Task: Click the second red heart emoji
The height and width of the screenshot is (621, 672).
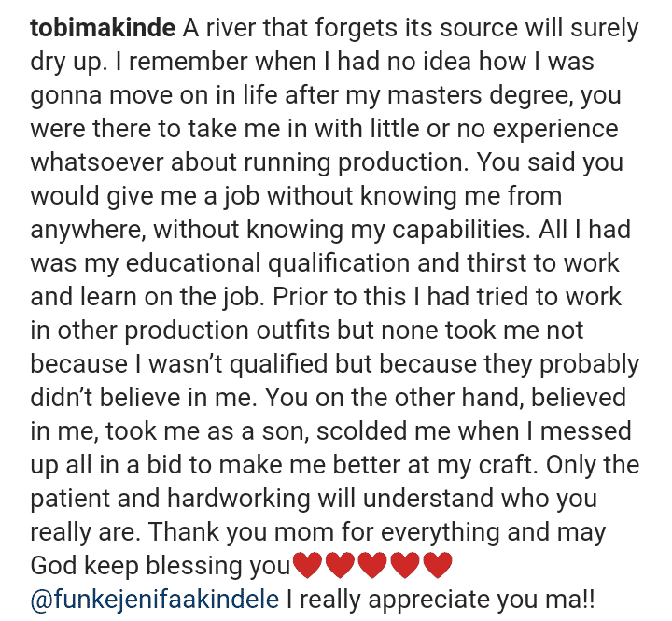Action: [339, 566]
